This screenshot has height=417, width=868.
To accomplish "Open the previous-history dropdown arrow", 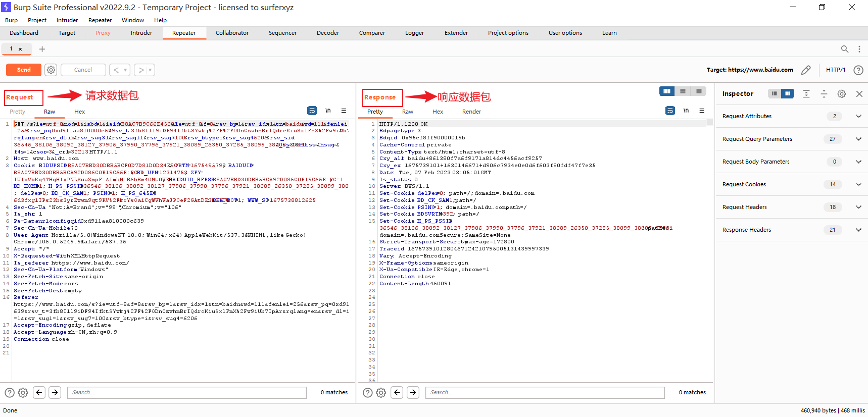I will click(126, 70).
